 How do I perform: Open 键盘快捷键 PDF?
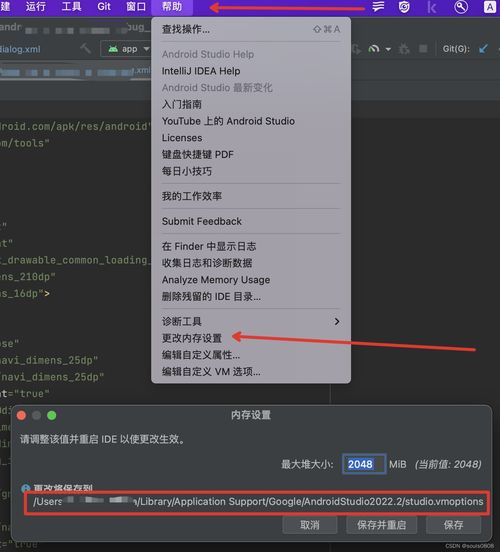[251, 155]
